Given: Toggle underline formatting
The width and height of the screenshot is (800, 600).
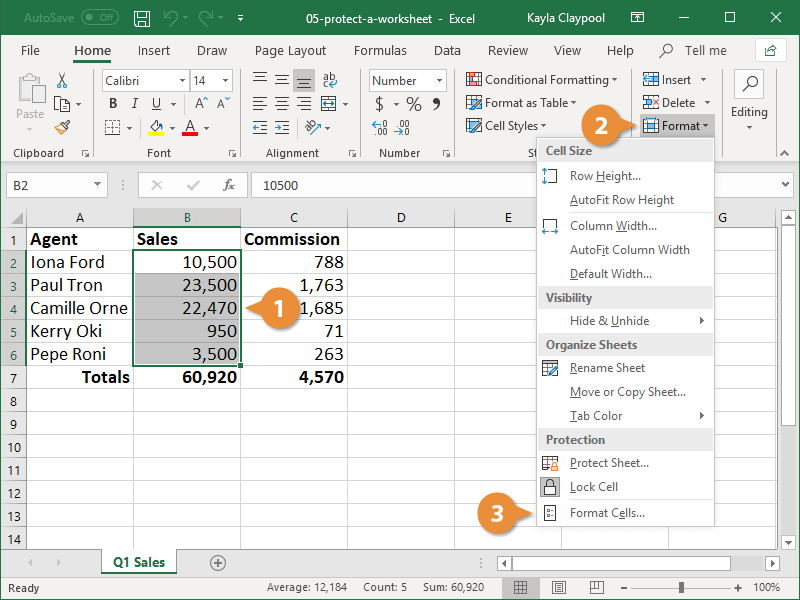Looking at the screenshot, I should point(155,103).
